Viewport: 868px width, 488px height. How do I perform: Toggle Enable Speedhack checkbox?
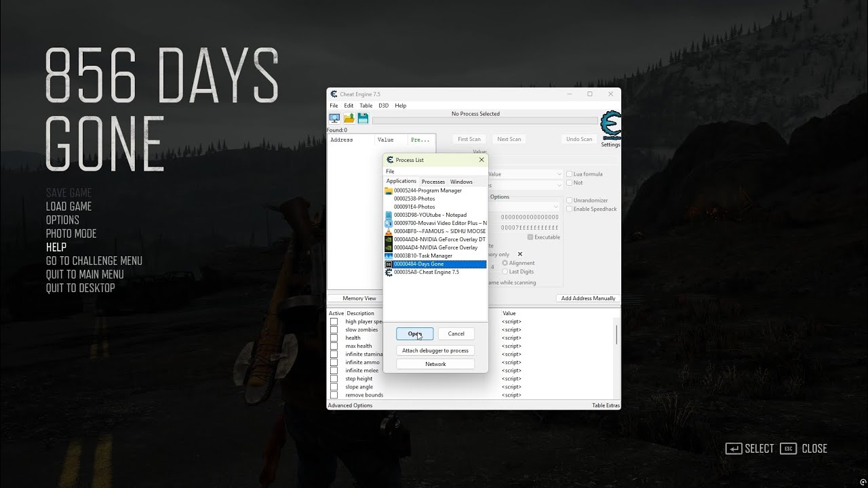point(569,209)
